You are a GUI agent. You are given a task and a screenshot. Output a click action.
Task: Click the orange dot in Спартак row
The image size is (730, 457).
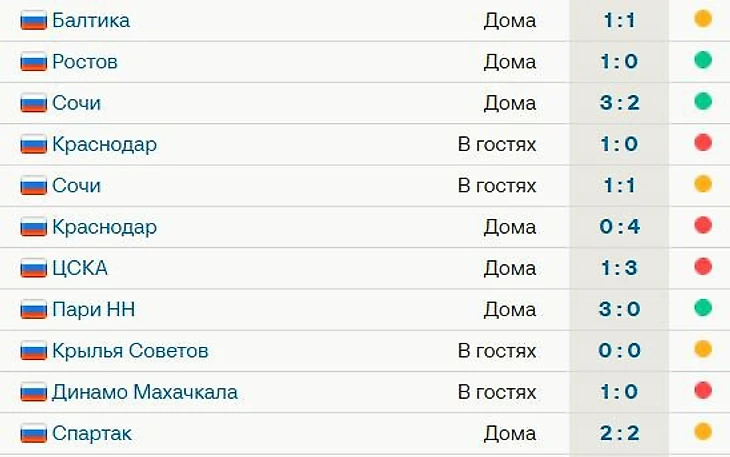click(703, 432)
